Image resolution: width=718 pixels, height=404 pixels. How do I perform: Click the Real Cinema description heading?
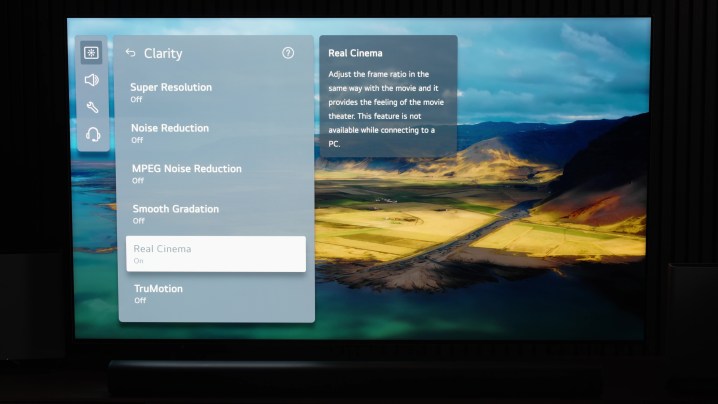(355, 53)
